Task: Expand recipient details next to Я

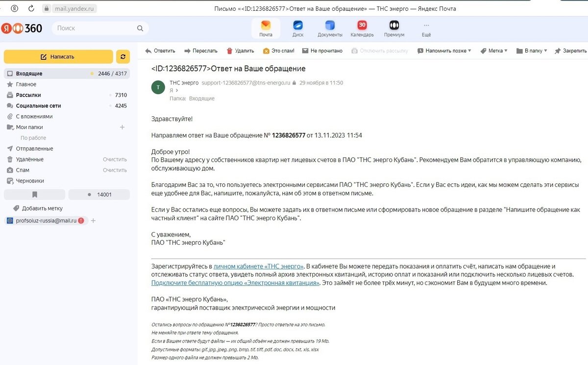Action: tap(176, 91)
